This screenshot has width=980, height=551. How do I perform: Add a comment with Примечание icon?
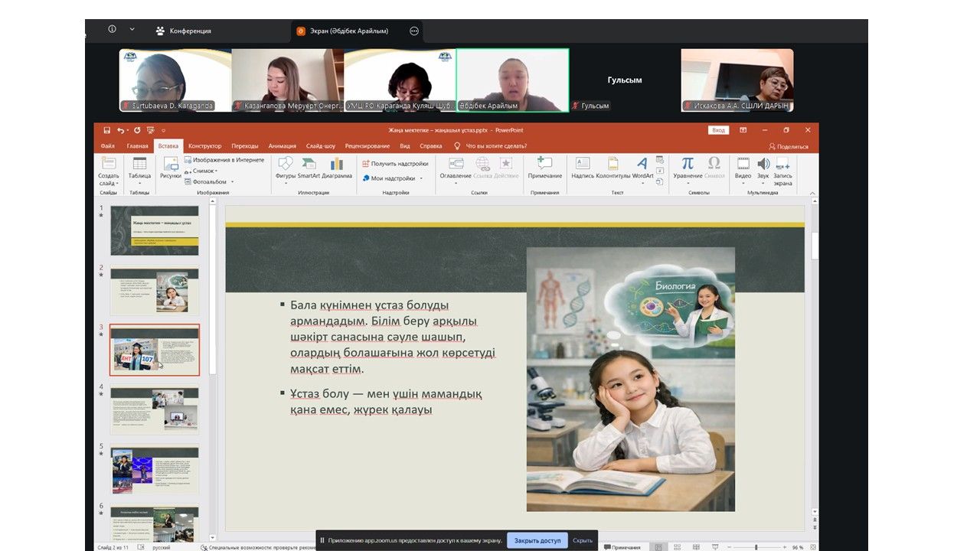click(x=544, y=165)
